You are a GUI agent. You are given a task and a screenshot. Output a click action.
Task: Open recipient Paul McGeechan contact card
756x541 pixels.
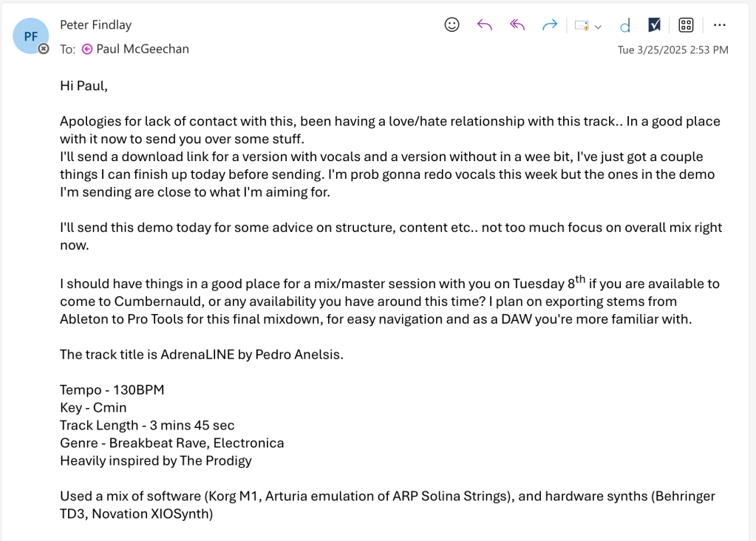click(143, 49)
